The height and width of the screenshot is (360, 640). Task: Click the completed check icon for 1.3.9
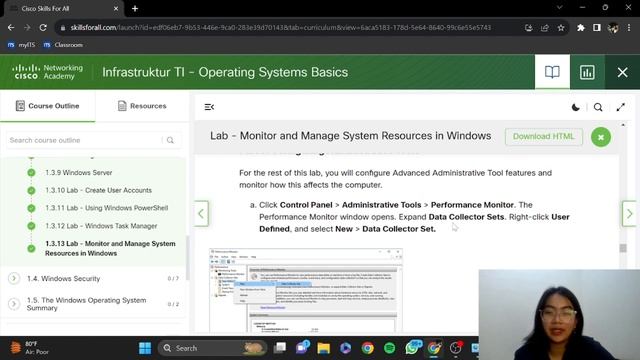(31, 173)
